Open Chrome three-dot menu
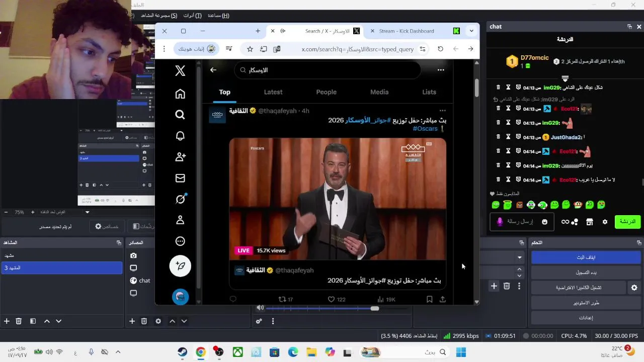The image size is (644, 362). [x=164, y=49]
